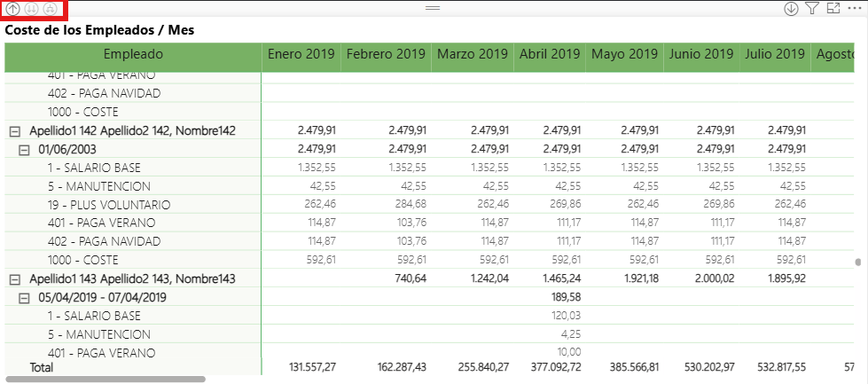Enter focus mode for this visual
Image resolution: width=868 pixels, height=384 pixels.
click(833, 9)
